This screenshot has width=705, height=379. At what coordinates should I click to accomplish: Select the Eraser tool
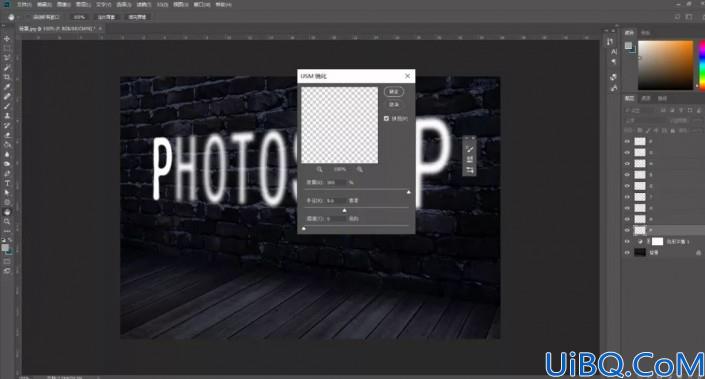click(7, 135)
